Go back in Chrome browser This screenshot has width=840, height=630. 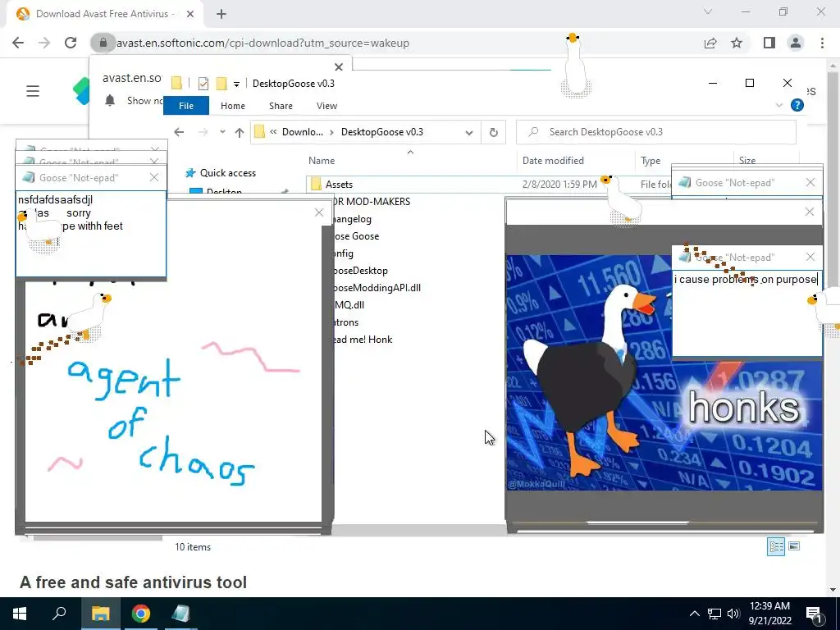pyautogui.click(x=18, y=43)
